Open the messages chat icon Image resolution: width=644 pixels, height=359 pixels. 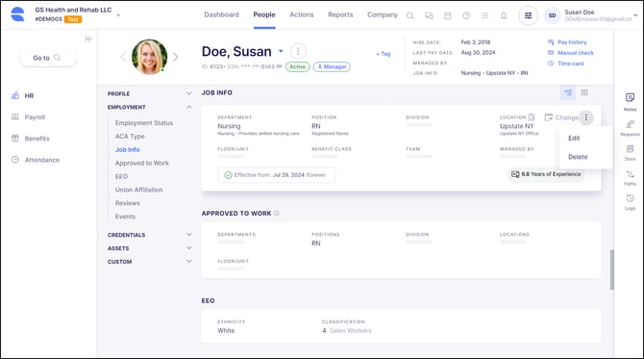coord(429,15)
